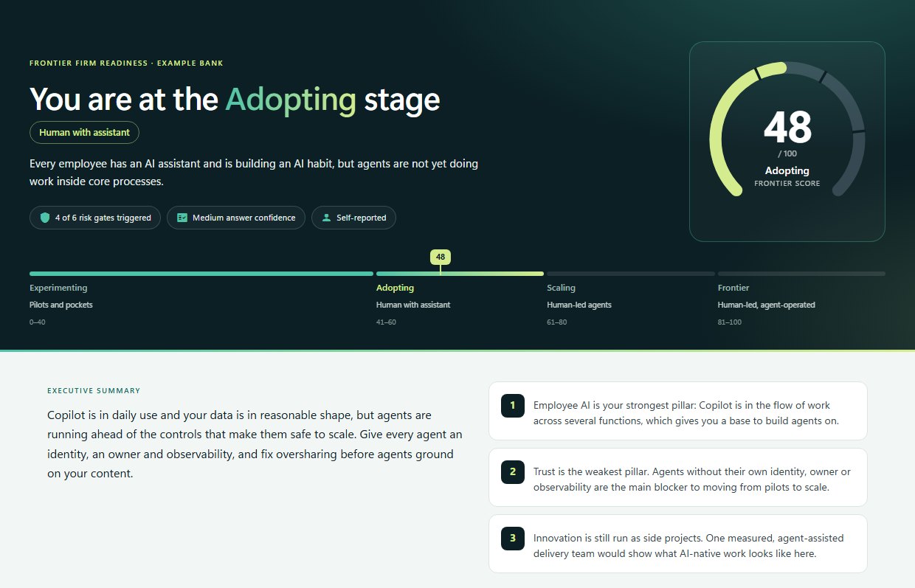
Task: Click the 41–60 range text
Action: pyautogui.click(x=386, y=322)
